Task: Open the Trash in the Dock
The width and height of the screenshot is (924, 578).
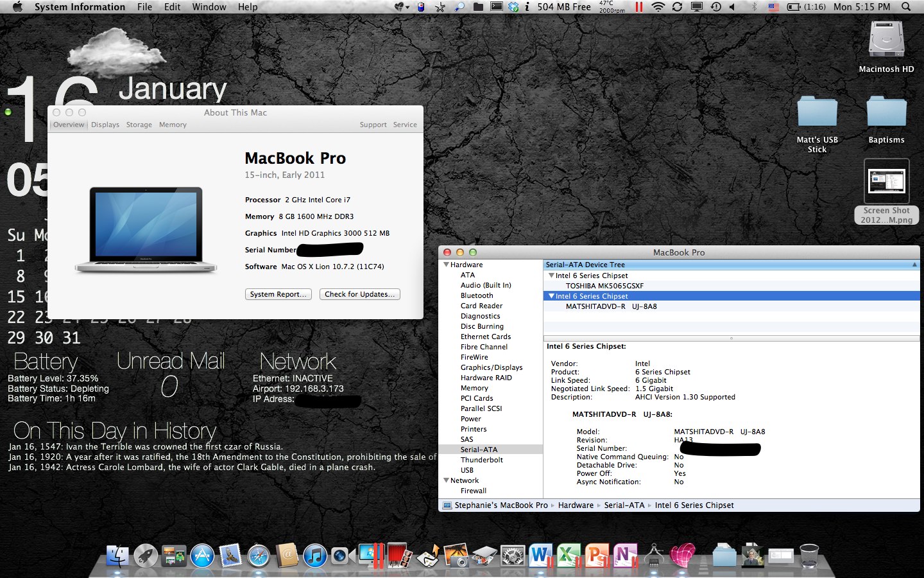Action: pos(809,556)
